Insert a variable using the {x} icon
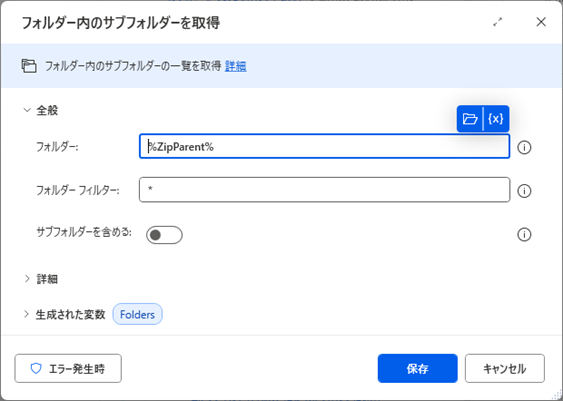The image size is (563, 401). click(496, 118)
